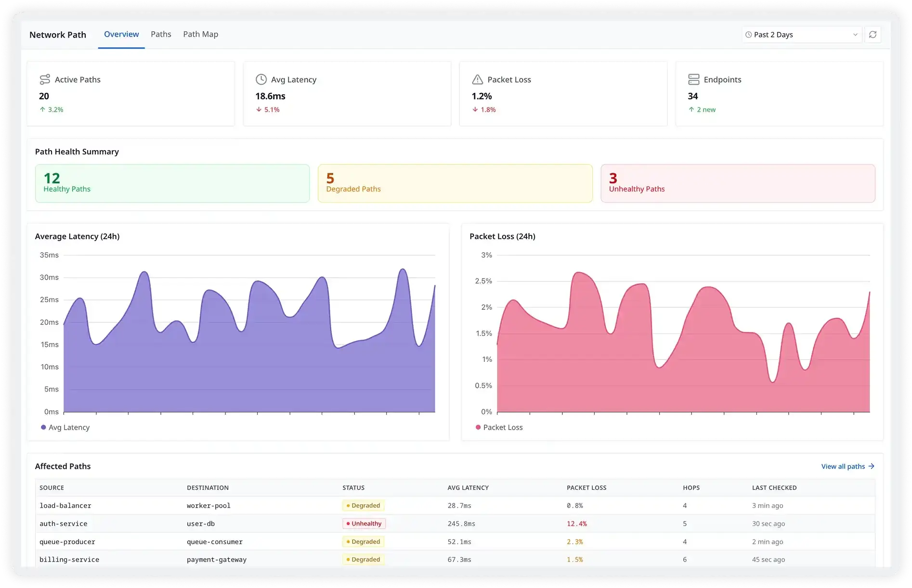Expand the Degraded Paths summary card

coord(455,183)
